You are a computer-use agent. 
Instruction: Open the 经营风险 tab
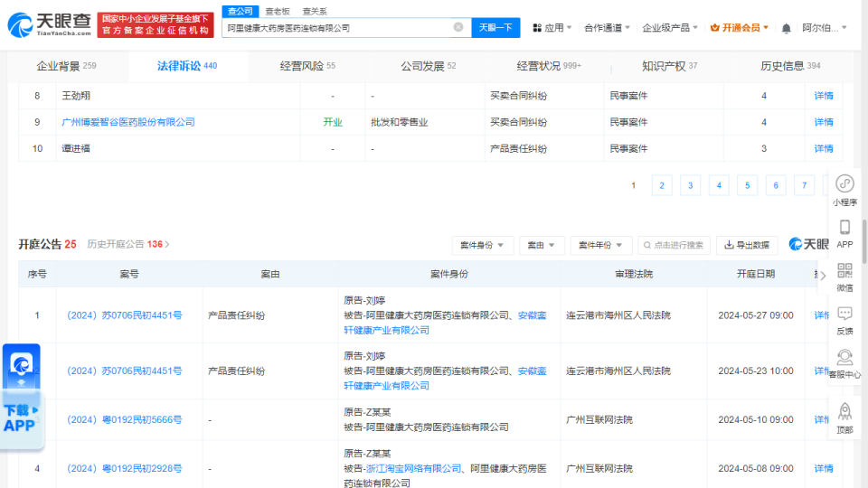(307, 66)
